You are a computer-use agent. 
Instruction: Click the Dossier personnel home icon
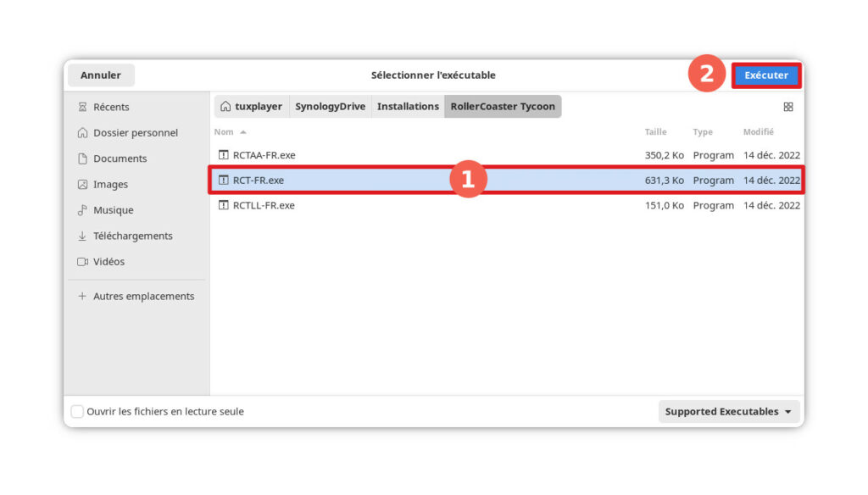[82, 133]
